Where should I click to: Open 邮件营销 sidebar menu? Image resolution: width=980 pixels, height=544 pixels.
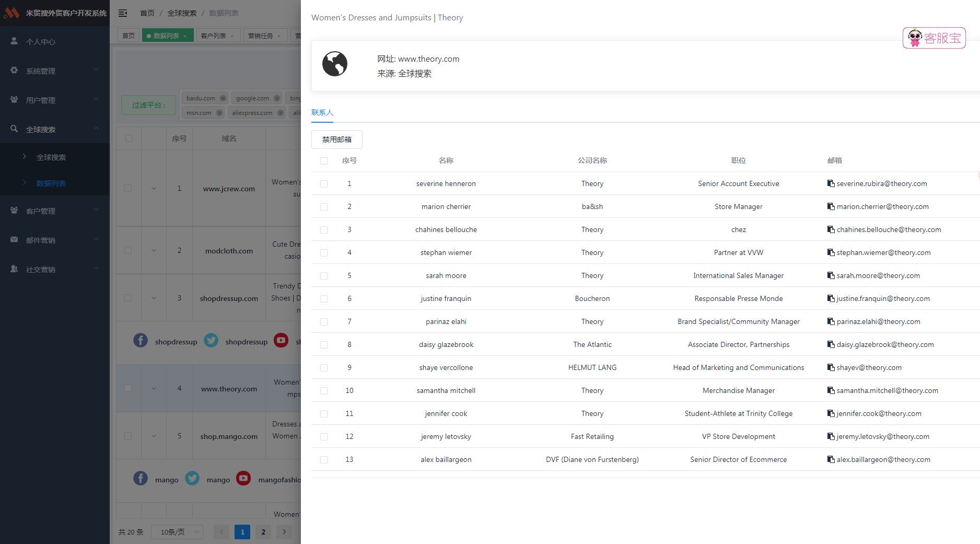tap(55, 240)
